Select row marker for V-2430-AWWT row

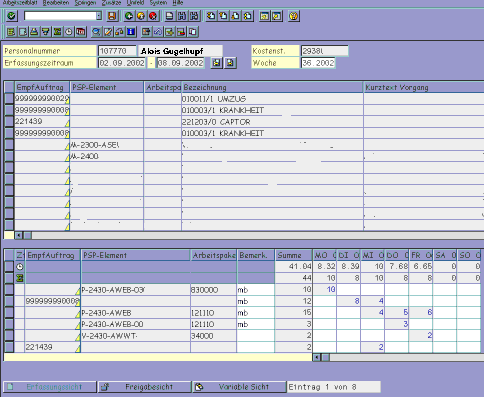click(x=9, y=335)
